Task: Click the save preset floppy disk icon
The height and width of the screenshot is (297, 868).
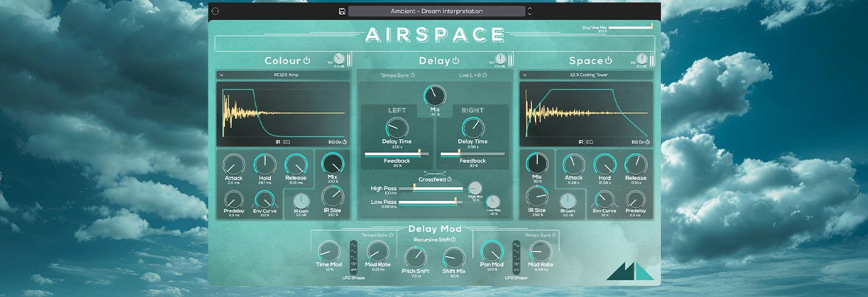Action: click(342, 11)
